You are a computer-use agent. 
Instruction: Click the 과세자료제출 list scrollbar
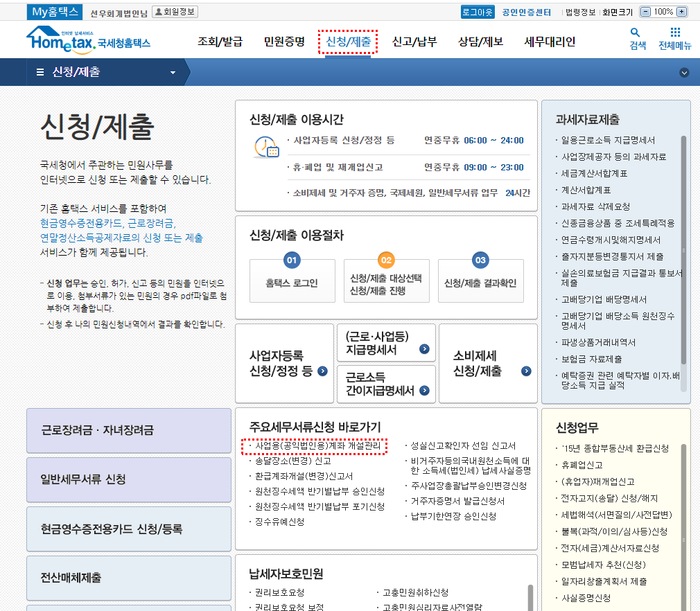coord(683,249)
